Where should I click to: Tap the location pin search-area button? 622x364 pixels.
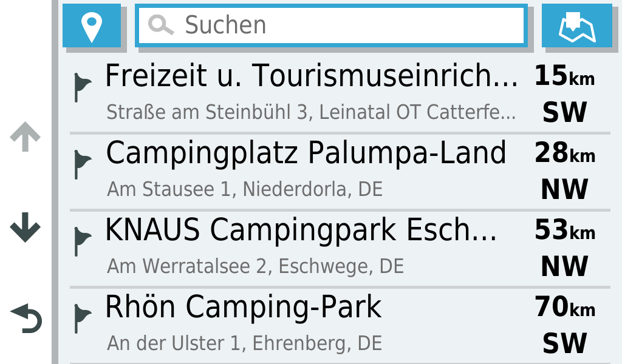tap(92, 25)
